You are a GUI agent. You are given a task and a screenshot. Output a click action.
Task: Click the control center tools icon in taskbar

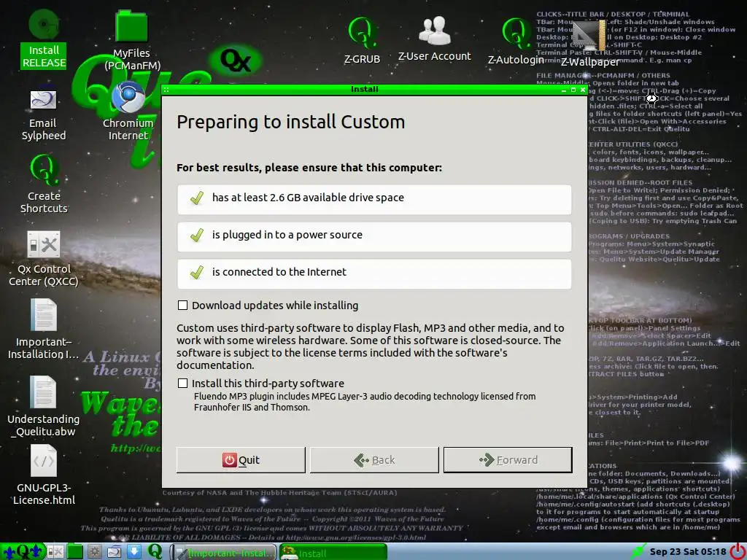[55, 552]
